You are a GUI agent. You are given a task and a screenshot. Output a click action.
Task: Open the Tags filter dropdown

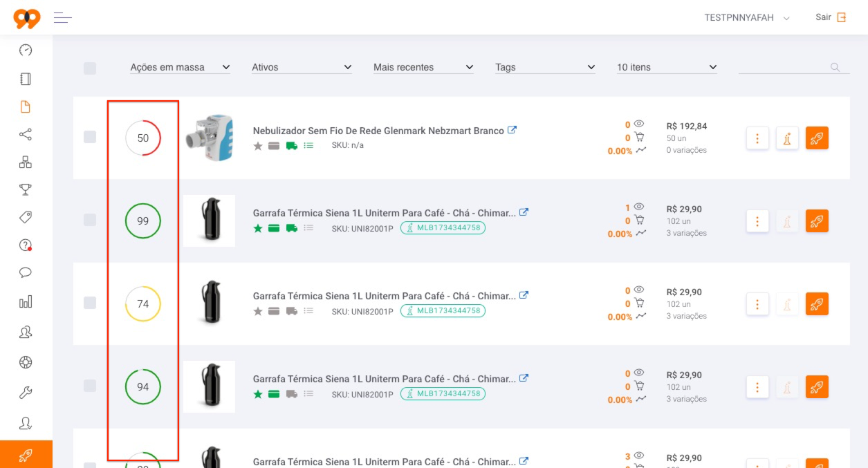(546, 67)
